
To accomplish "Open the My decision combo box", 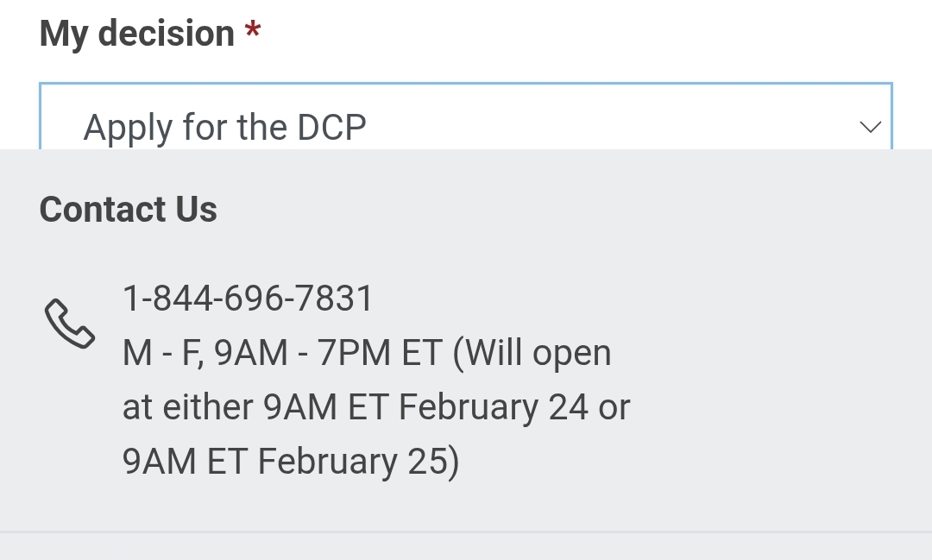I will point(466,121).
